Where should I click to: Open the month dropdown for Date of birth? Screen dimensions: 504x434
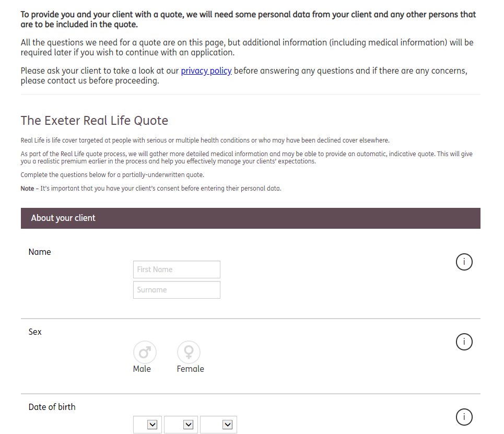click(181, 425)
